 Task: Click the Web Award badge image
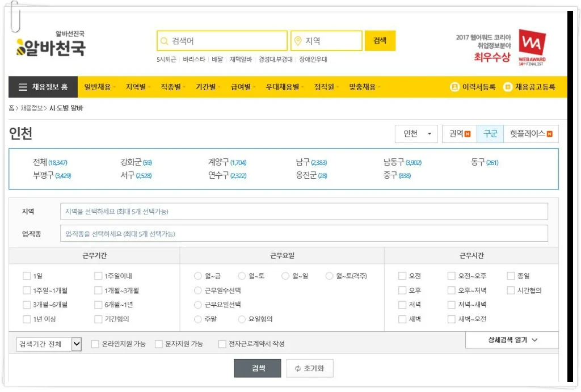[x=532, y=48]
